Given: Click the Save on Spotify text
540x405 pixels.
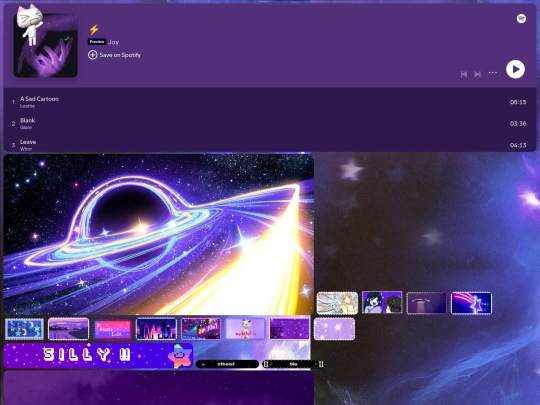Looking at the screenshot, I should pos(120,55).
